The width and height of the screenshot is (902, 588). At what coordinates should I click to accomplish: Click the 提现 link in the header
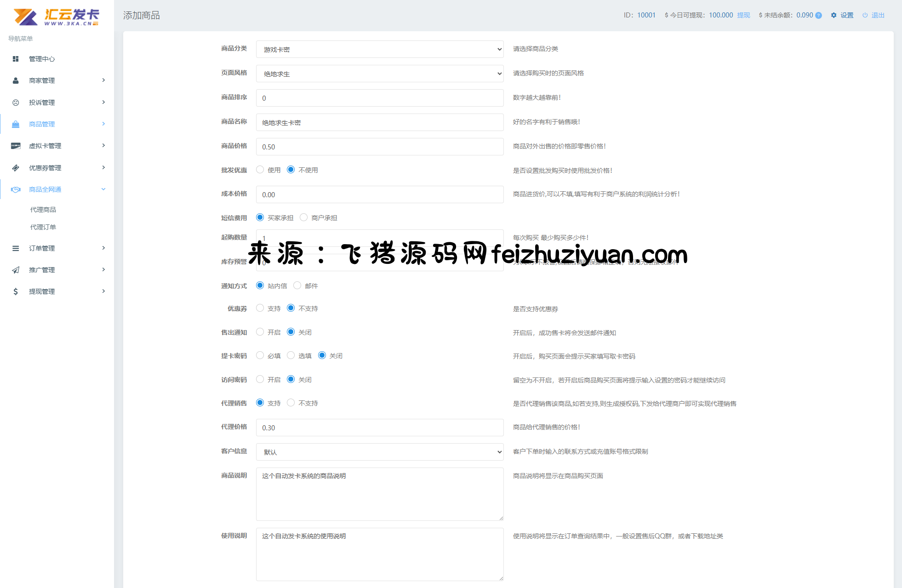[x=743, y=15]
